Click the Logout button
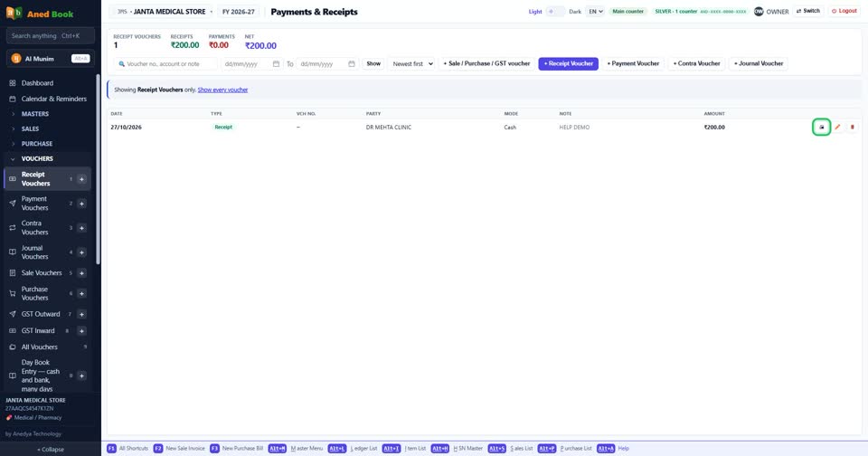 [844, 11]
